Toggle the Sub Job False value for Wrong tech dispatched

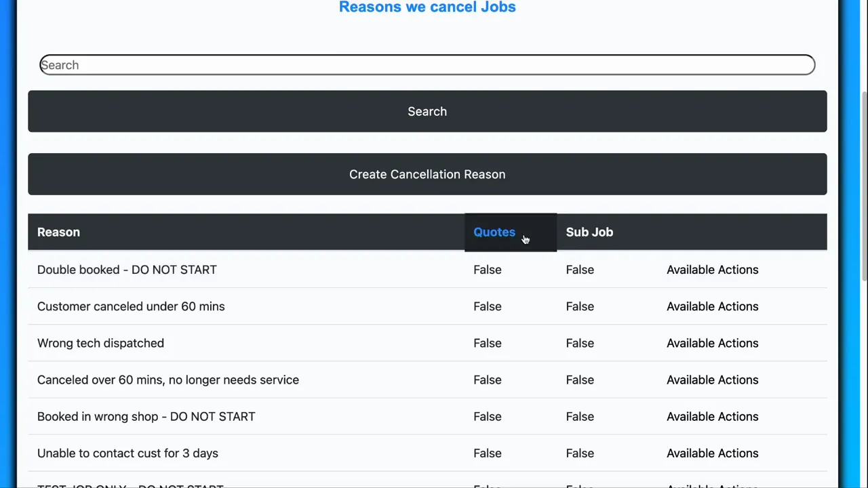coord(580,343)
